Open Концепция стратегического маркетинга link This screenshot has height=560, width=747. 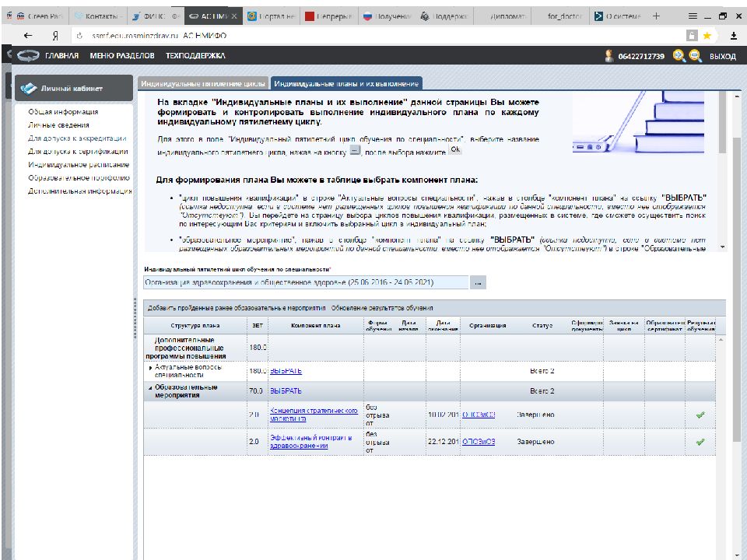click(314, 415)
